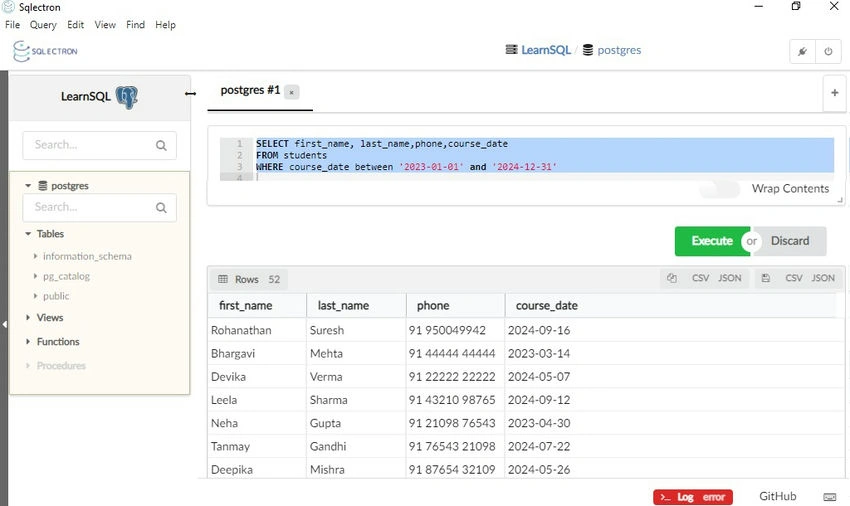Click the disconnect power icon button
The image size is (850, 506).
pos(828,52)
